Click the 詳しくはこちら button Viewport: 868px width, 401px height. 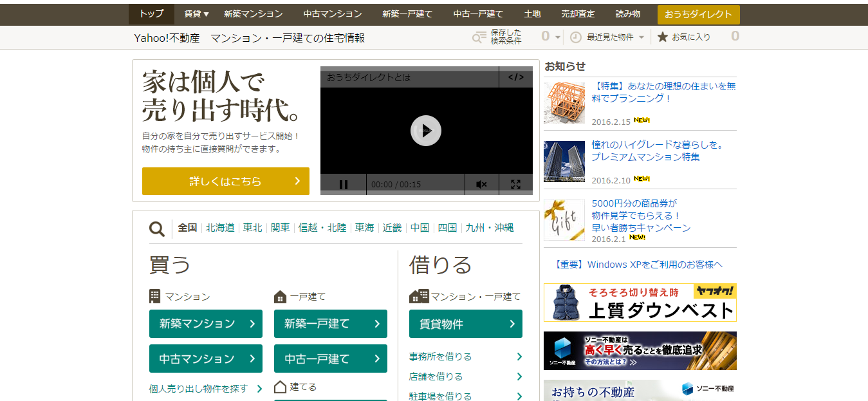pyautogui.click(x=226, y=181)
